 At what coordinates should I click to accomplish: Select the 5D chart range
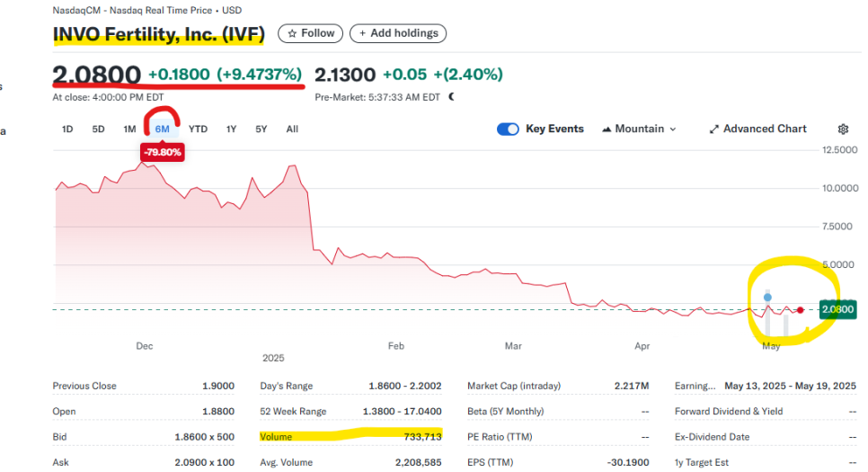point(98,129)
